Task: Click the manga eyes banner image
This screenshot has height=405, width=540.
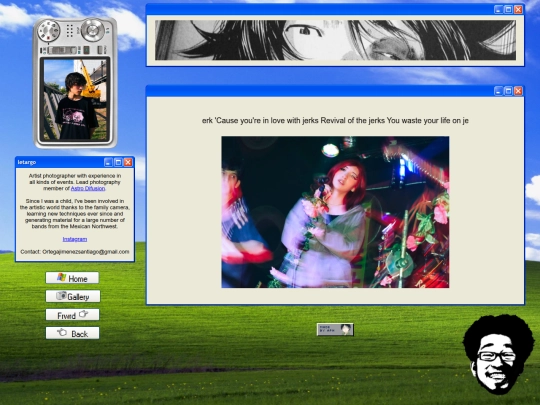Action: [x=335, y=40]
